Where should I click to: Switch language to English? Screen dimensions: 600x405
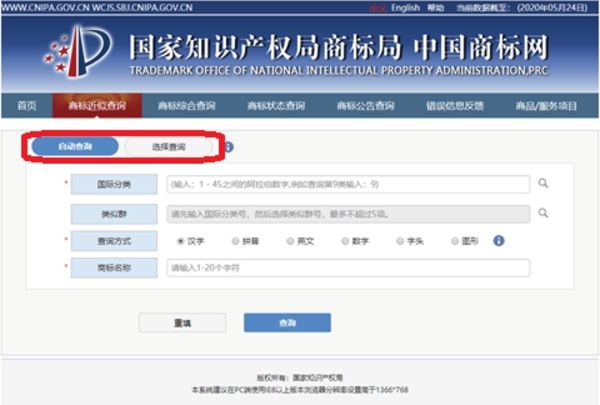point(406,8)
